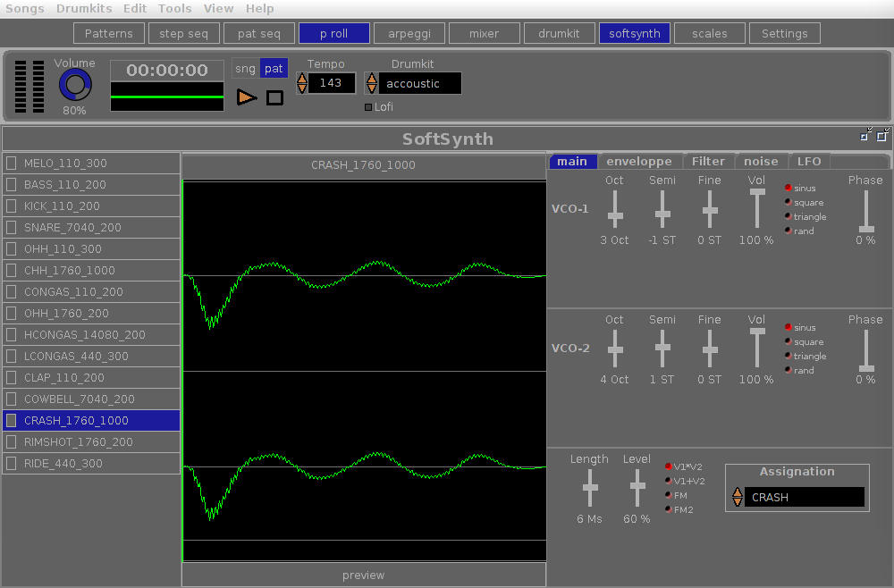Click the Tempo value field showing 143

[x=332, y=83]
